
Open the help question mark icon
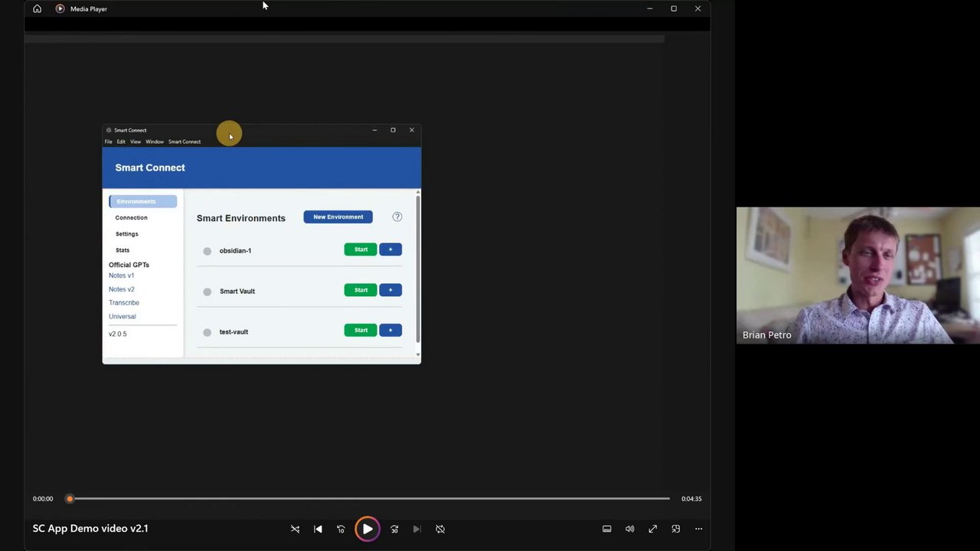pyautogui.click(x=397, y=217)
